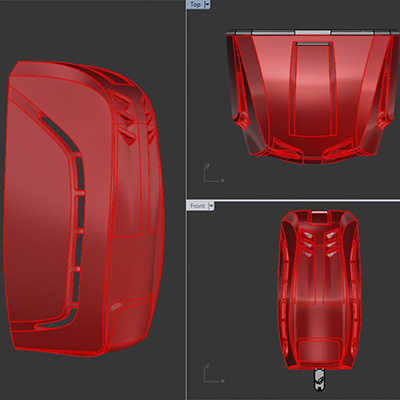Click the Front viewport title label

tap(197, 206)
